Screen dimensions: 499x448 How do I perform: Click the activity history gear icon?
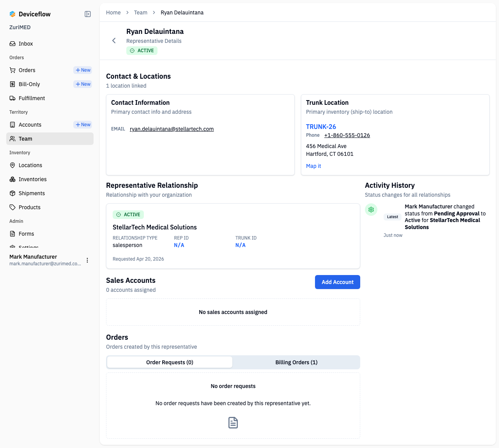click(x=371, y=210)
